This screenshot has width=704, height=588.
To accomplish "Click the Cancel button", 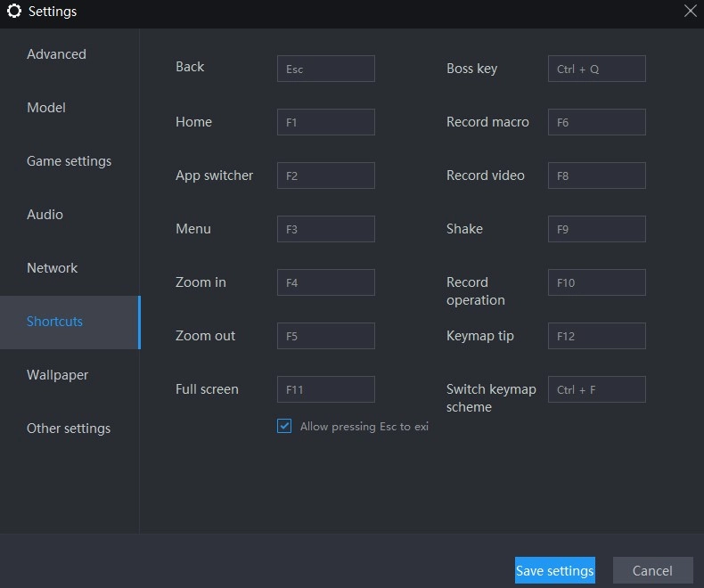I will (653, 570).
